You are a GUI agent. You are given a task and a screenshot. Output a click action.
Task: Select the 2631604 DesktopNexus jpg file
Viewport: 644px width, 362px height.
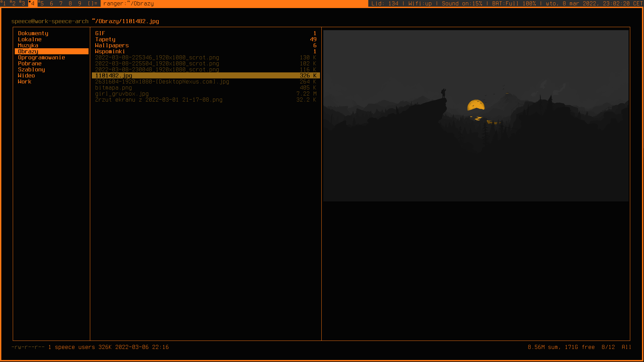click(x=162, y=81)
